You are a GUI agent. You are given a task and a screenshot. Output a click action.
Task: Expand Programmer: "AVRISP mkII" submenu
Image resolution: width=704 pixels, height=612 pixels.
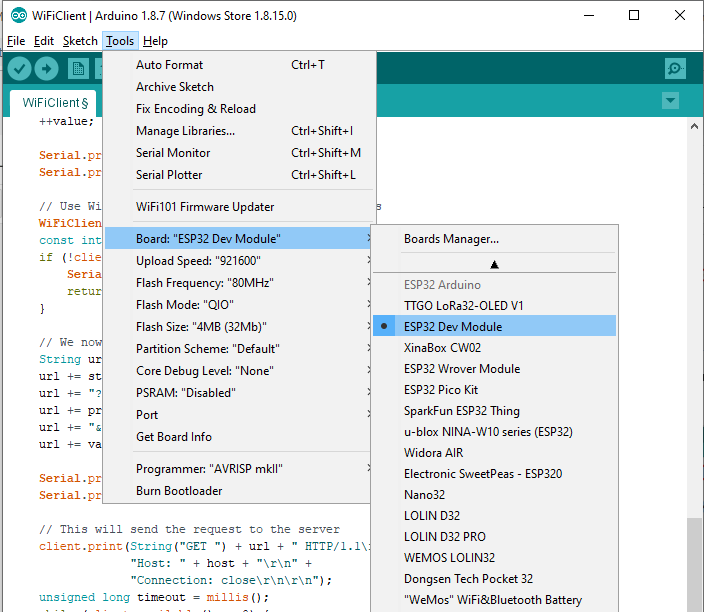click(x=239, y=468)
